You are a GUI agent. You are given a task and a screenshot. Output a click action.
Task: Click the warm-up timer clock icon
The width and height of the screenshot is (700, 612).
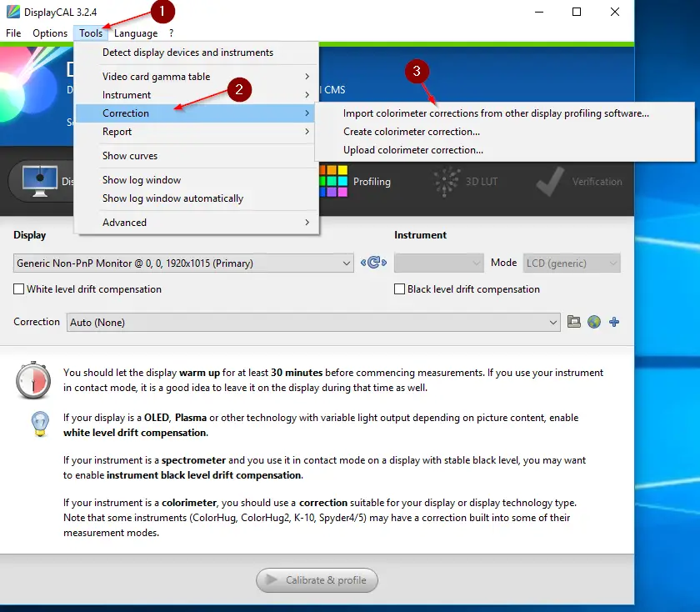tap(33, 380)
